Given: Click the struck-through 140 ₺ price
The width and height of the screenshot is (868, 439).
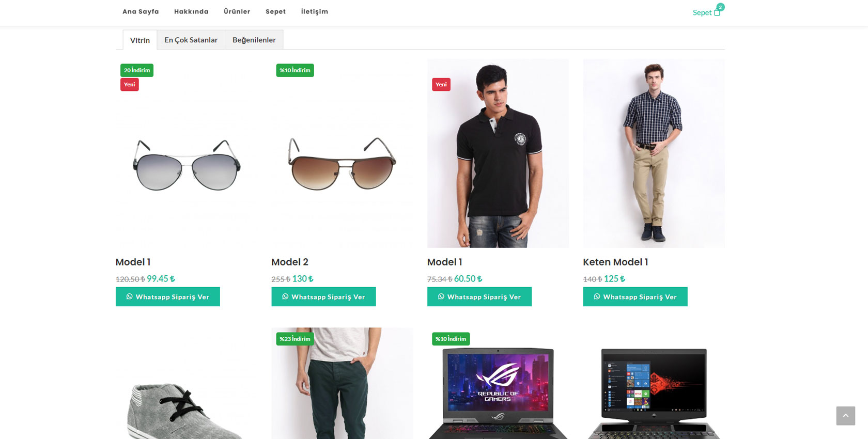Looking at the screenshot, I should [x=593, y=279].
